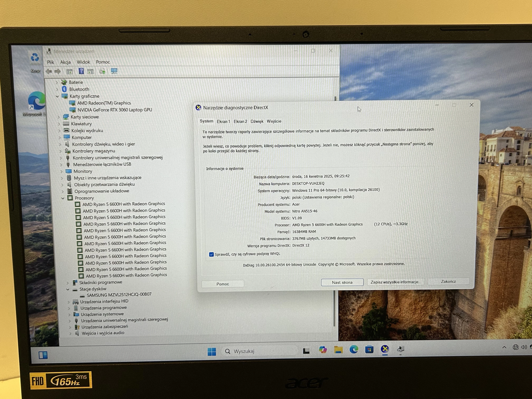Click the Forward arrow in Device Manager toolbar
The image size is (532, 399).
[58, 71]
